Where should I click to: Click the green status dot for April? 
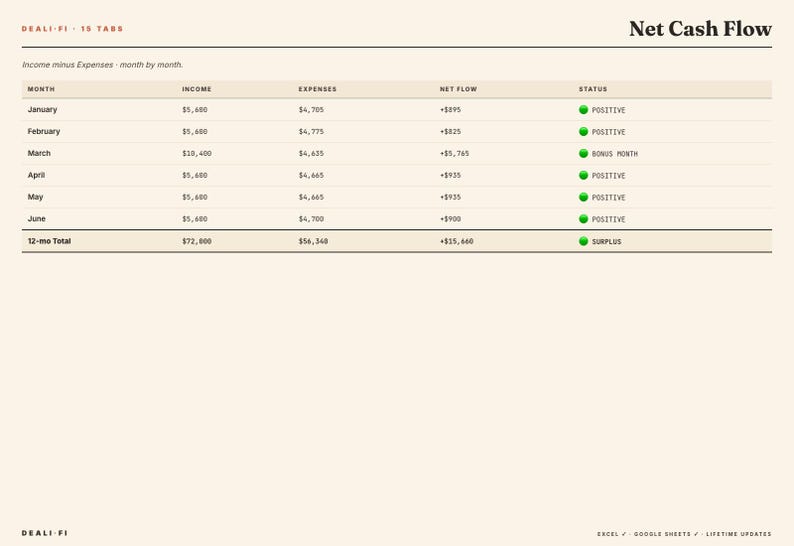click(583, 175)
